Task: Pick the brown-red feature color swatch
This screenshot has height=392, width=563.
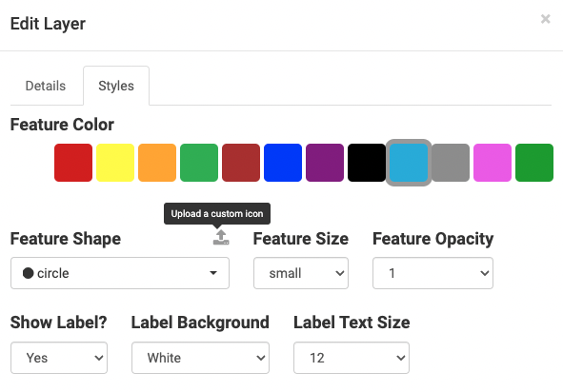Action: click(x=241, y=163)
